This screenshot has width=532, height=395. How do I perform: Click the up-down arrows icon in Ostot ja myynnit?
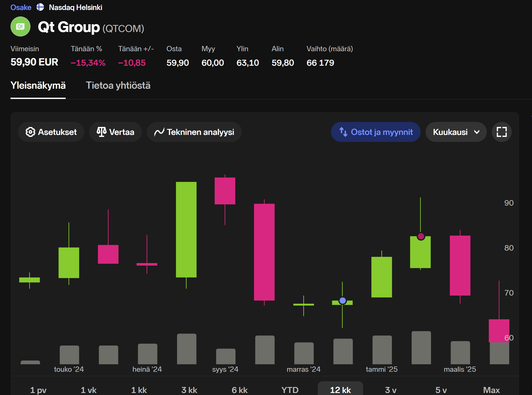coord(343,132)
